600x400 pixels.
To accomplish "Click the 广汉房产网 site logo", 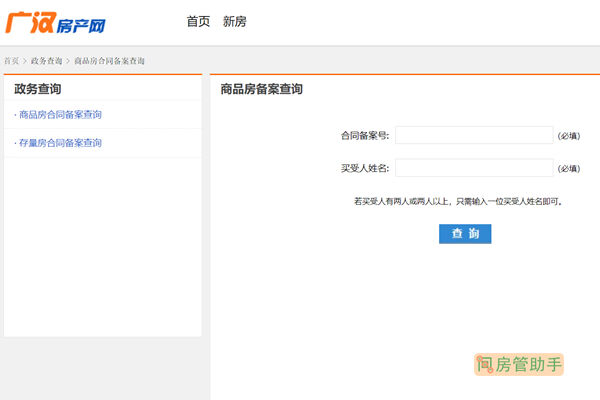I will tap(55, 23).
